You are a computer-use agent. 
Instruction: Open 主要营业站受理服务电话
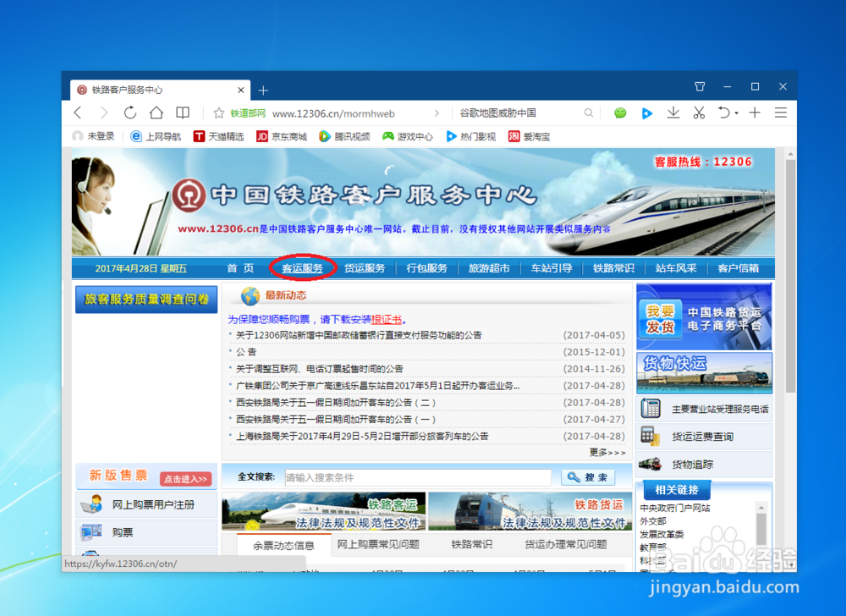pos(704,409)
